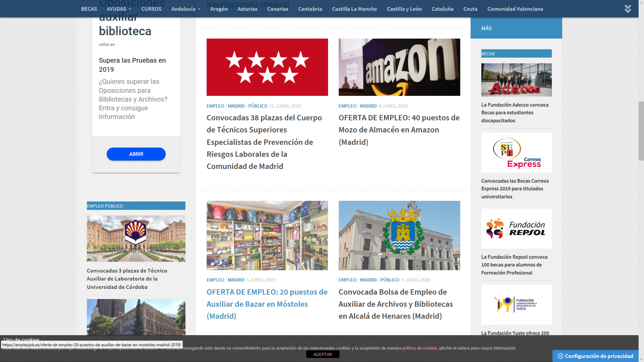
Task: Open the AYUDAS dropdown arrow
Action: click(130, 9)
